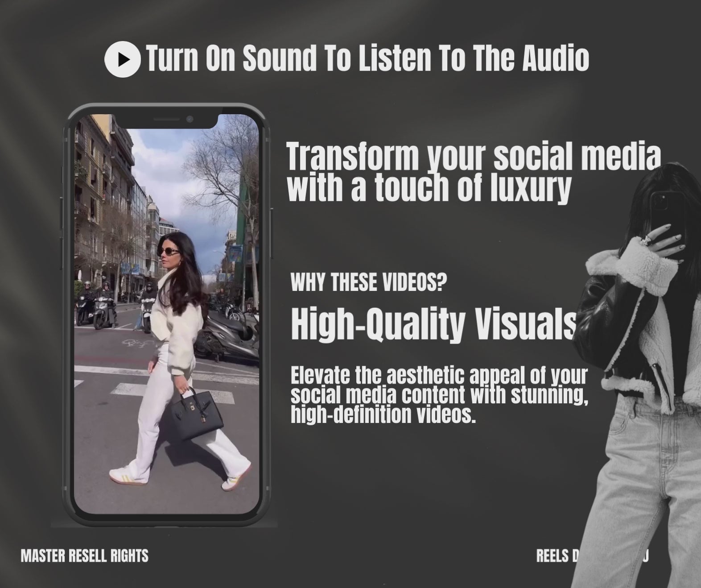Screen dimensions: 701x588
Task: Click the ring on the grayscale woman's hand
Action: pos(645,241)
